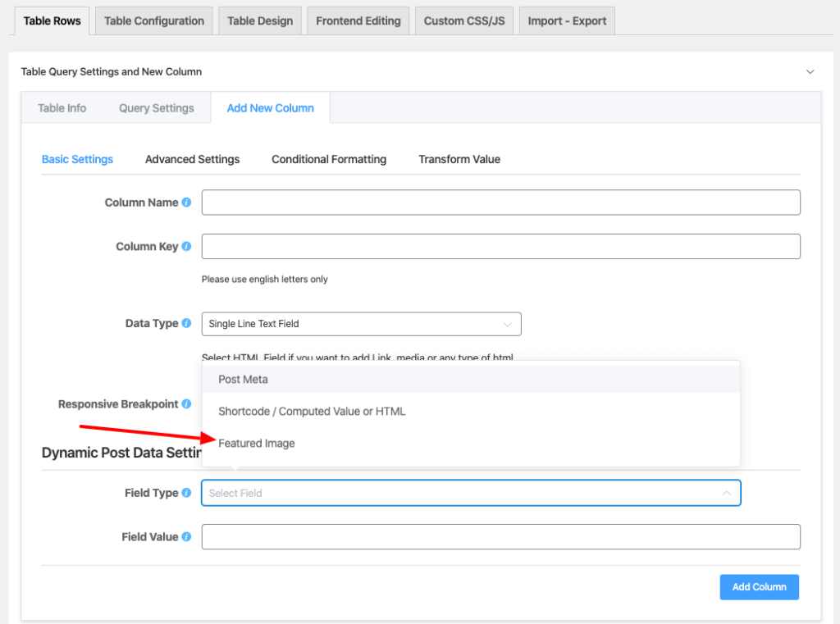The width and height of the screenshot is (840, 624).
Task: Switch to the Table Design tab
Action: coord(259,20)
